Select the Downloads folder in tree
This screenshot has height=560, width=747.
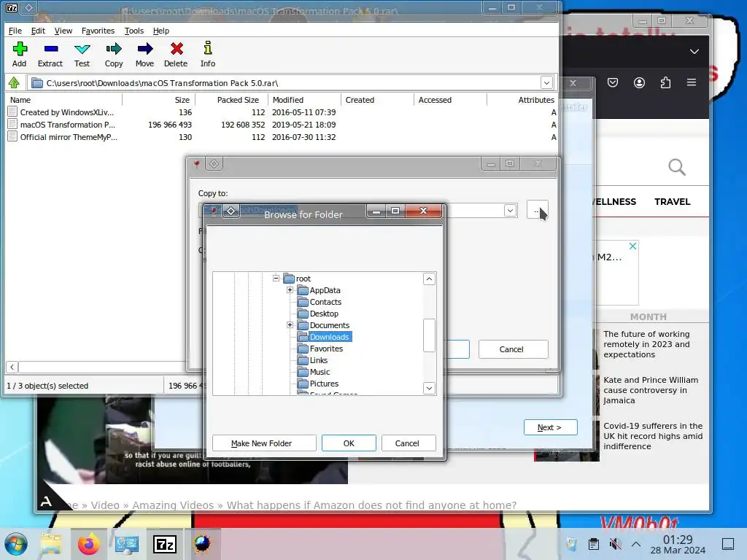click(x=324, y=337)
